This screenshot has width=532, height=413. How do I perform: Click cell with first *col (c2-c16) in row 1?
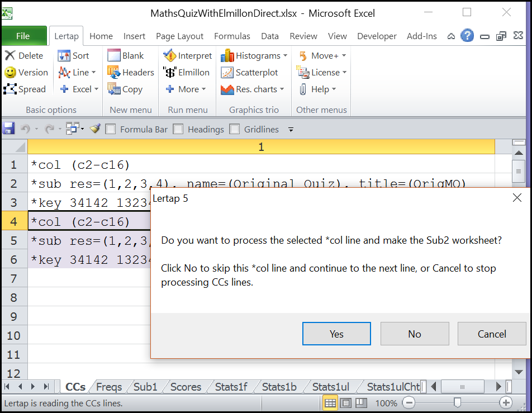coord(261,165)
